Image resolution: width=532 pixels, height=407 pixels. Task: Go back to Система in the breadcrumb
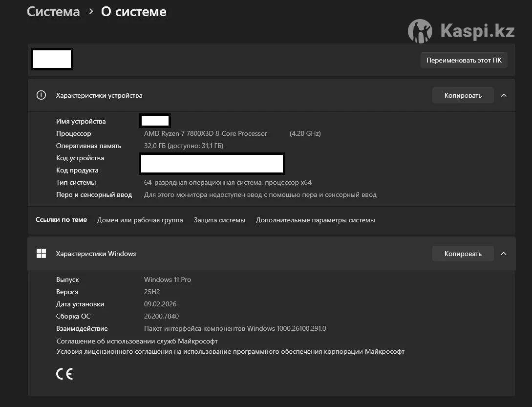tap(53, 12)
